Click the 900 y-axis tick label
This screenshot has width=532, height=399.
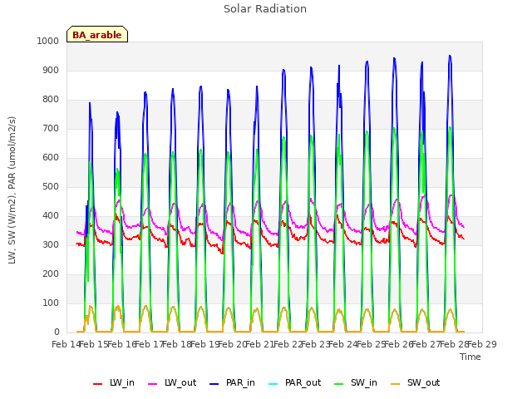click(x=51, y=70)
